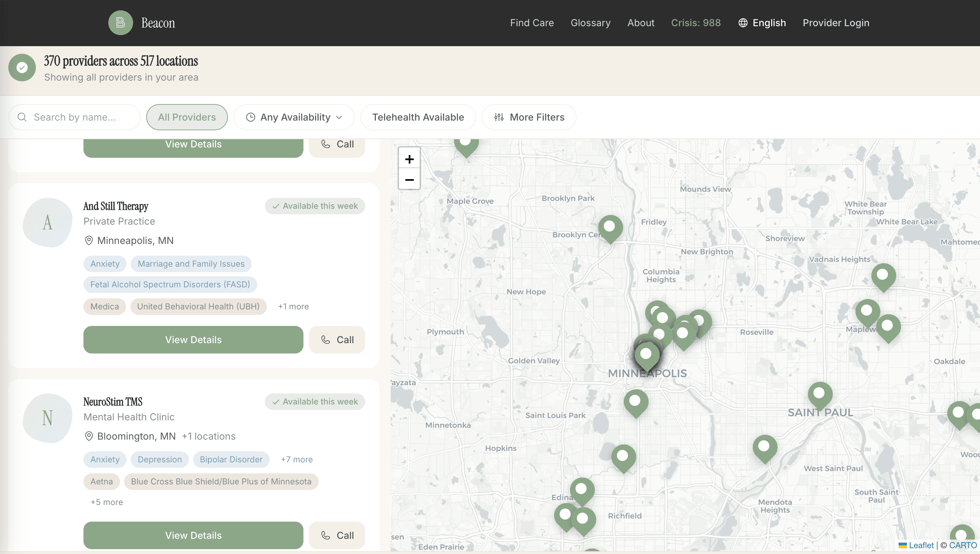Expand +1 more insurances for And Still Therapy
The image size is (980, 554).
(x=293, y=307)
